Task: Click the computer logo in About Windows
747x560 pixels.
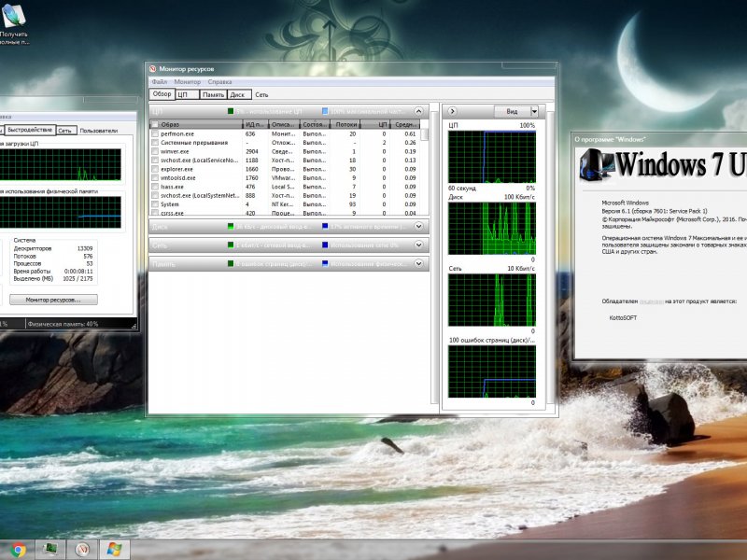Action: (597, 164)
